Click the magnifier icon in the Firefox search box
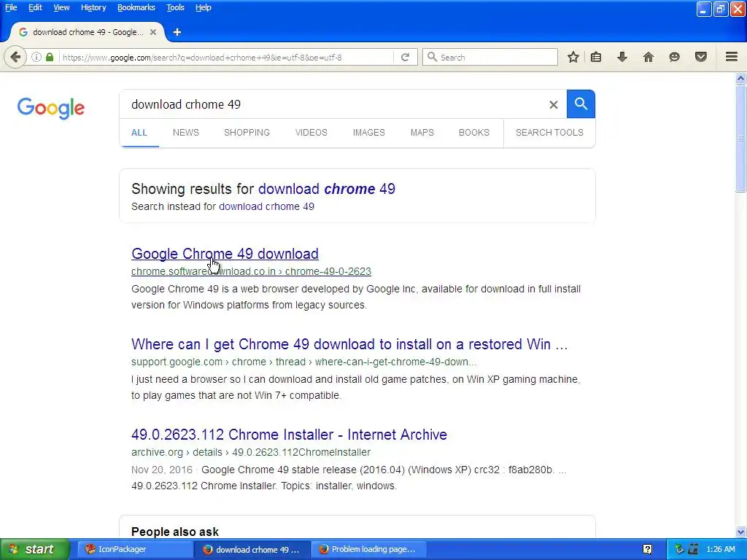Image resolution: width=747 pixels, height=560 pixels. coord(432,57)
